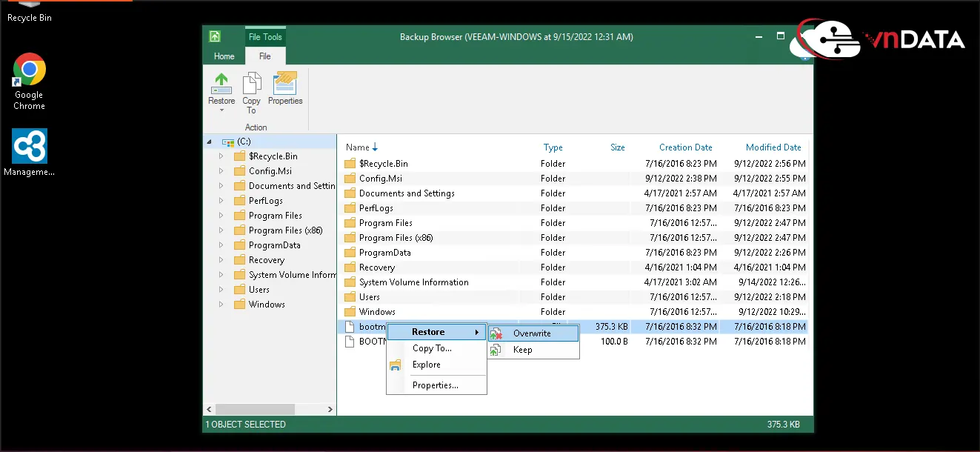Click the File Tools contextual tab header

click(265, 36)
